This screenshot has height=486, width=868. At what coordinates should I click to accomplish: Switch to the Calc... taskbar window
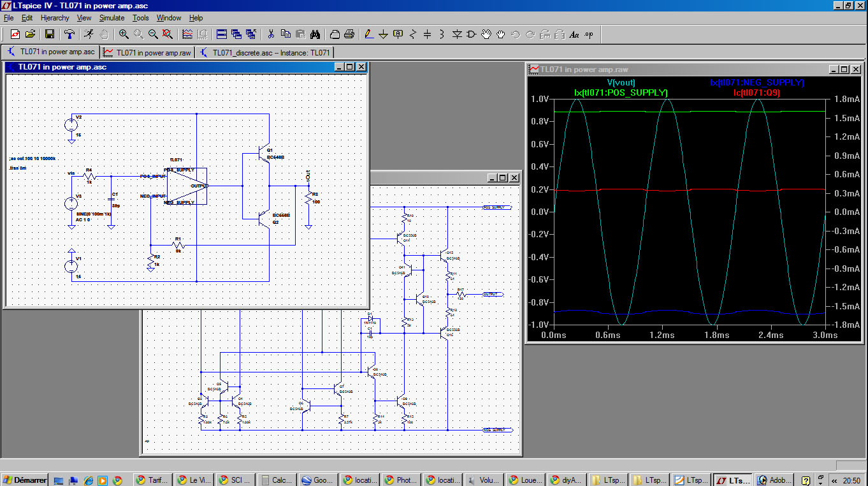tap(276, 480)
